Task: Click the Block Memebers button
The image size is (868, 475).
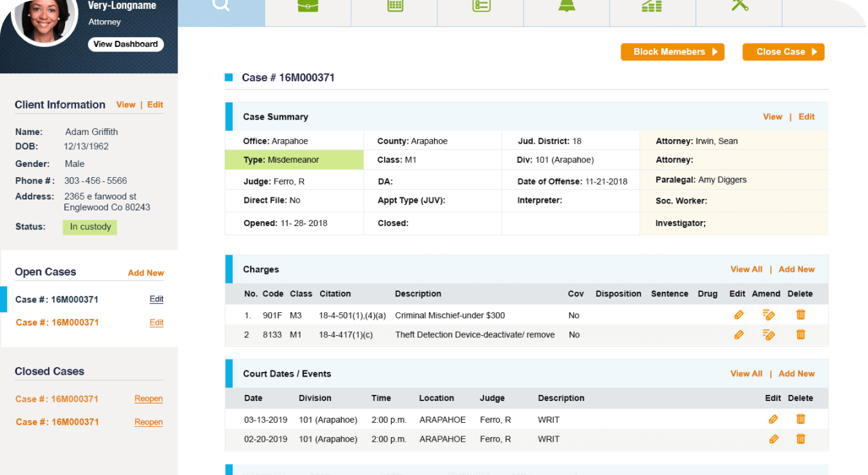Action: (x=672, y=52)
